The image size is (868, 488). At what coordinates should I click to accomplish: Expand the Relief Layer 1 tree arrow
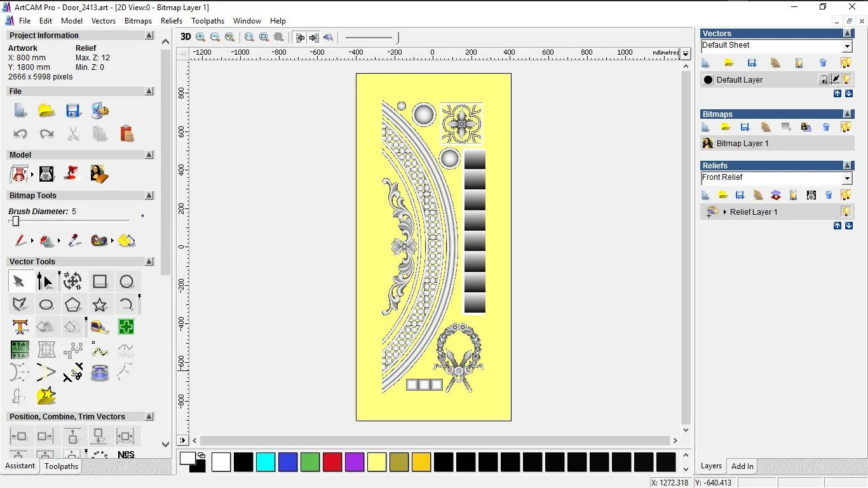(x=725, y=212)
